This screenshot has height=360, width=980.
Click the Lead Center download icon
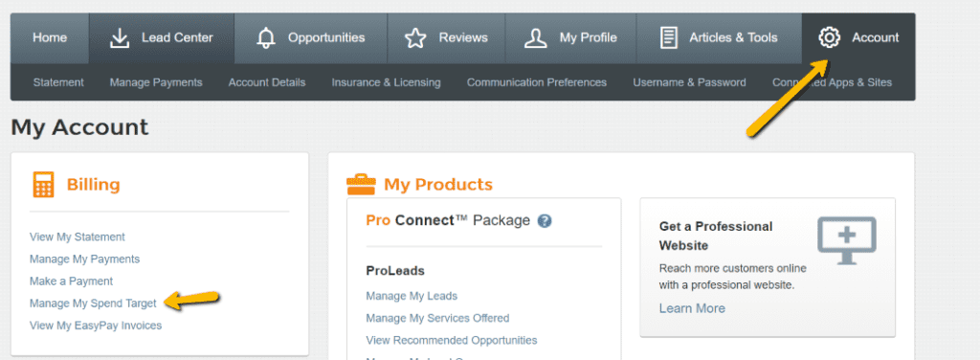click(120, 38)
